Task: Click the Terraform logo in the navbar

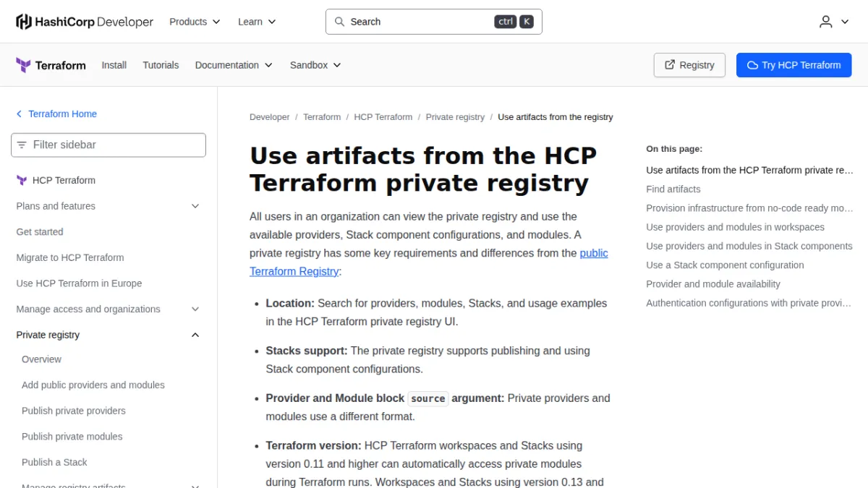Action: tap(51, 65)
